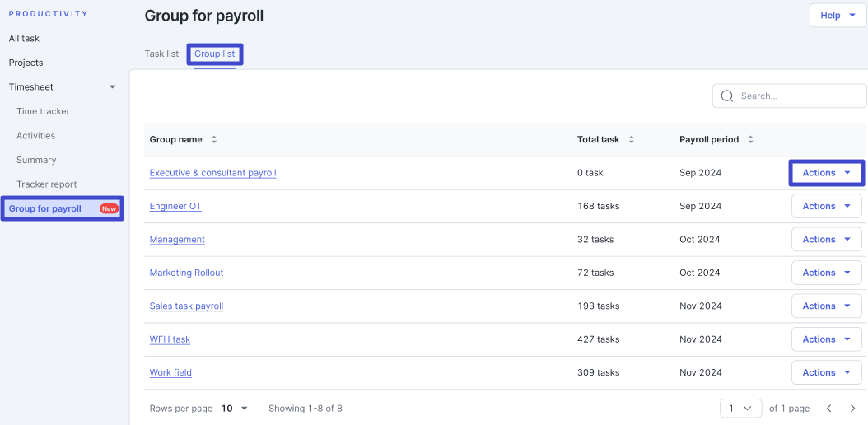The image size is (868, 425).
Task: Select the Group list tab
Action: coord(214,54)
